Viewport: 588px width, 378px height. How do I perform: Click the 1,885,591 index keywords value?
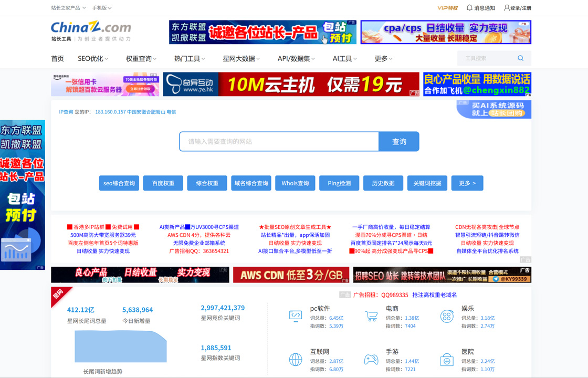pyautogui.click(x=216, y=348)
